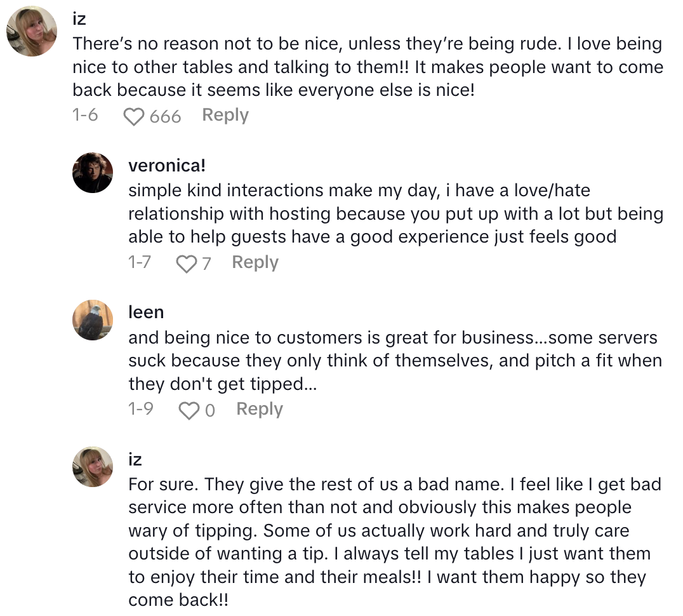The image size is (683, 616).
Task: Select veronica's 'simple kind interactions' comment text
Action: coord(395,213)
